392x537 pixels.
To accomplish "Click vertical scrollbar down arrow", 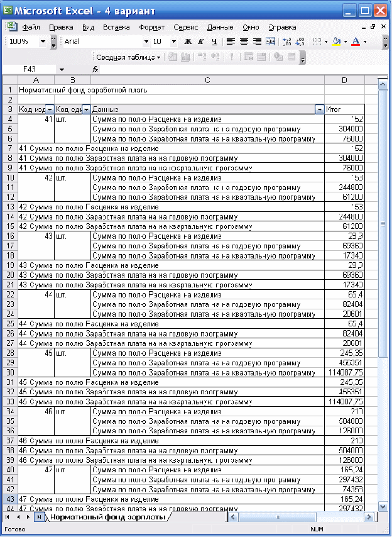I will (383, 506).
